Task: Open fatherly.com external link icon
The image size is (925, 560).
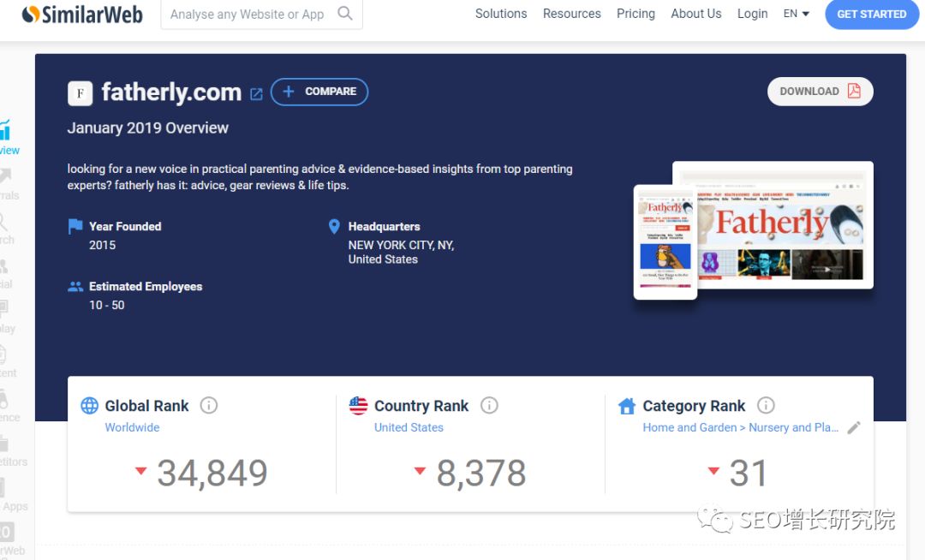Action: [256, 94]
